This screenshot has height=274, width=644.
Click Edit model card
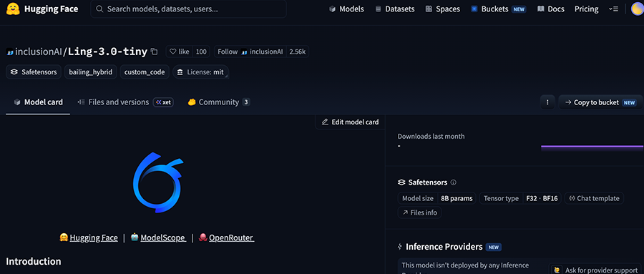[x=350, y=122]
